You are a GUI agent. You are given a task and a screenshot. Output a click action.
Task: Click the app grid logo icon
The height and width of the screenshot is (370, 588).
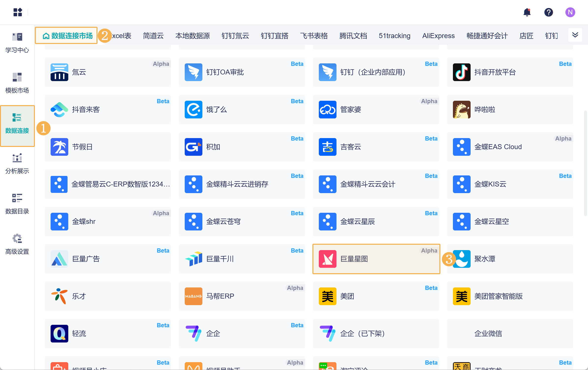[18, 12]
